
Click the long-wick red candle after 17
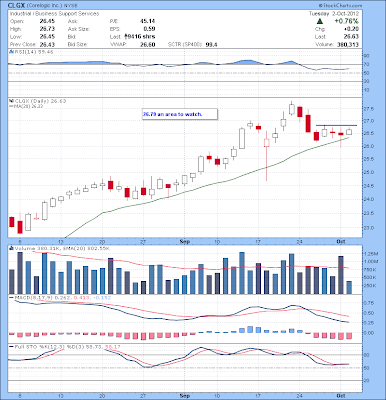(x=267, y=156)
